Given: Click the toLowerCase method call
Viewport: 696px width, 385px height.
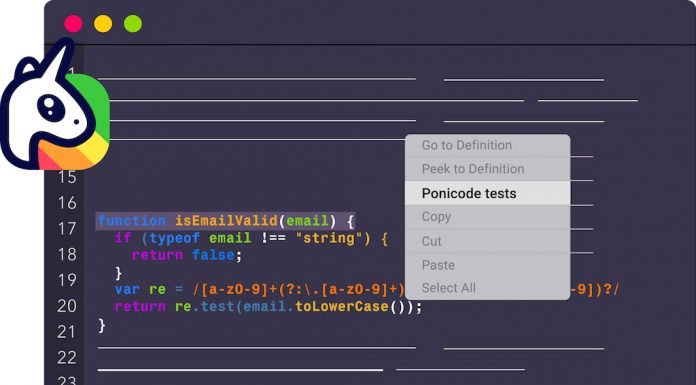Looking at the screenshot, I should [x=342, y=306].
